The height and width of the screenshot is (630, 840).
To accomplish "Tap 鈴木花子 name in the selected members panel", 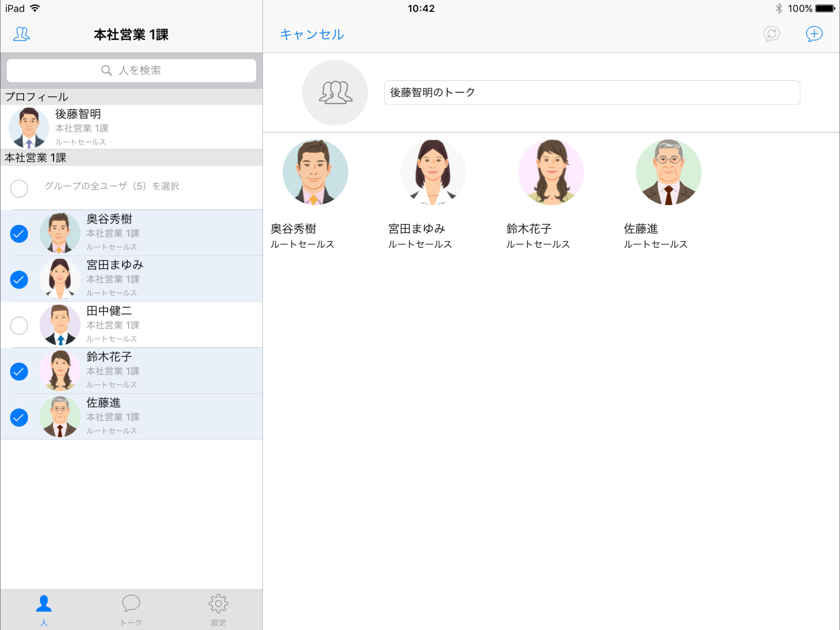I will (x=529, y=229).
